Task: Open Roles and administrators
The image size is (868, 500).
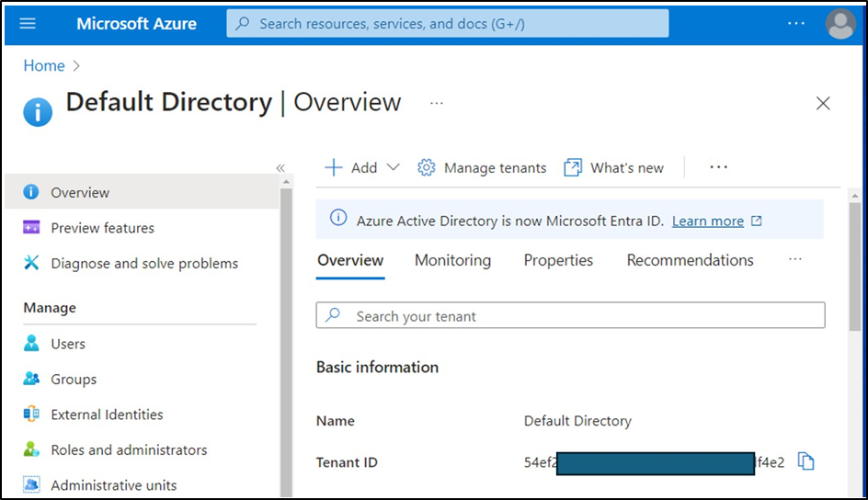Action: coord(129,449)
